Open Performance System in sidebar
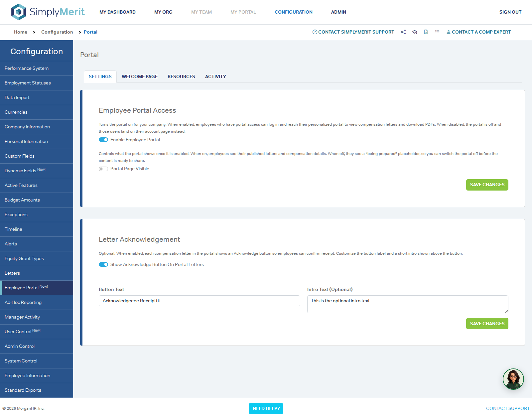This screenshot has width=532, height=419. point(37,69)
